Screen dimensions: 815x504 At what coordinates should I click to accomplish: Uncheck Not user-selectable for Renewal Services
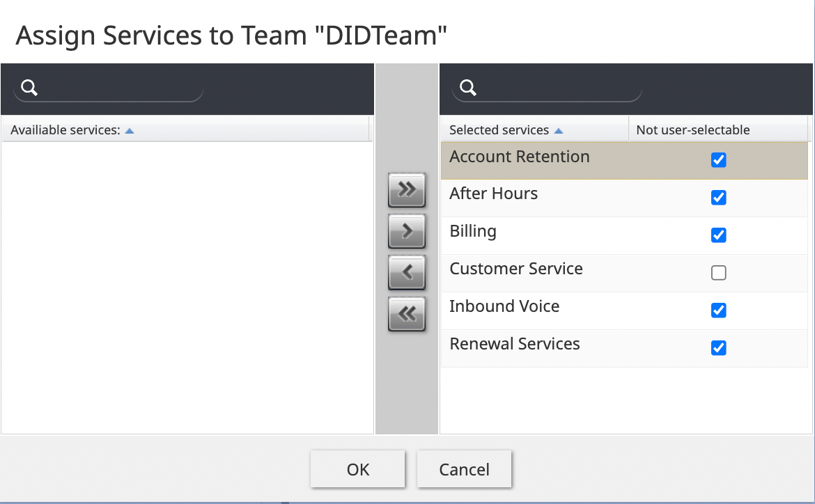718,347
